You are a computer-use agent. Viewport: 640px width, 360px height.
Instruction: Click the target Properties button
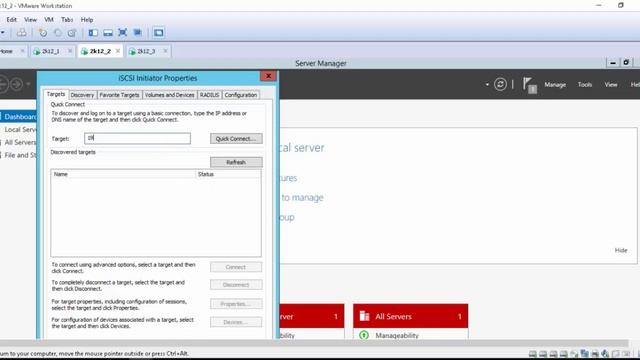coord(236,304)
